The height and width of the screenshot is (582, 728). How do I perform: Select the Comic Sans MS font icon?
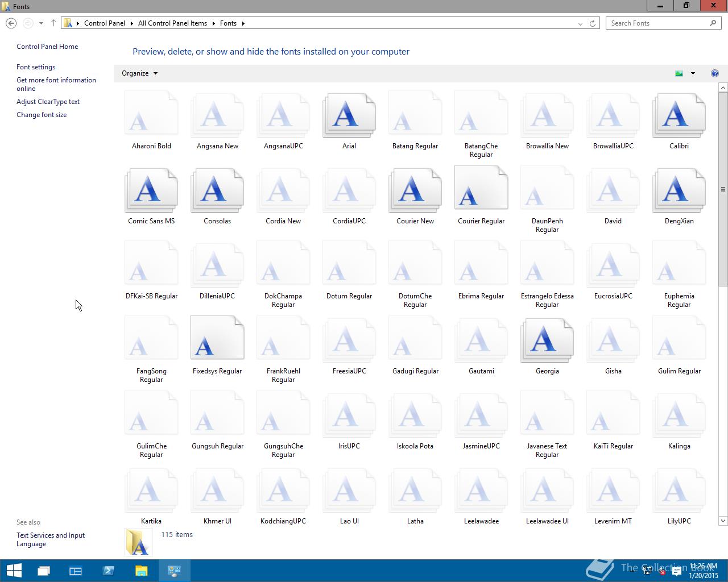coord(151,190)
